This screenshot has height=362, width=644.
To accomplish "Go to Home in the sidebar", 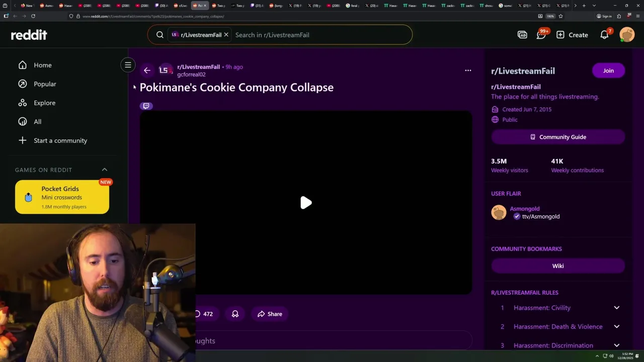I will click(43, 65).
